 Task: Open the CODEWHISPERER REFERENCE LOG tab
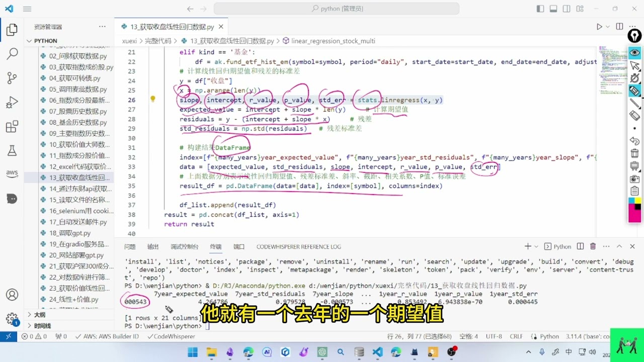click(298, 247)
